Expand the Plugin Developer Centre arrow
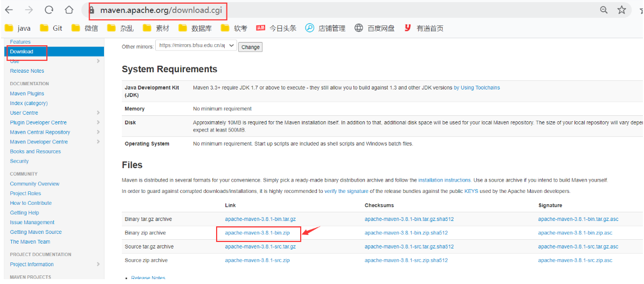 pyautogui.click(x=98, y=122)
